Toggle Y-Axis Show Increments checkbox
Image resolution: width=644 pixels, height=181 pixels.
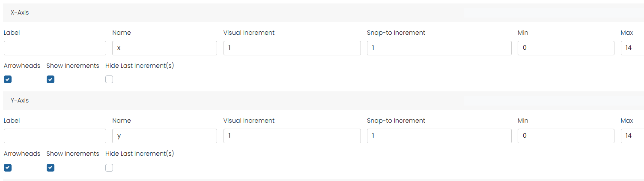pyautogui.click(x=51, y=168)
